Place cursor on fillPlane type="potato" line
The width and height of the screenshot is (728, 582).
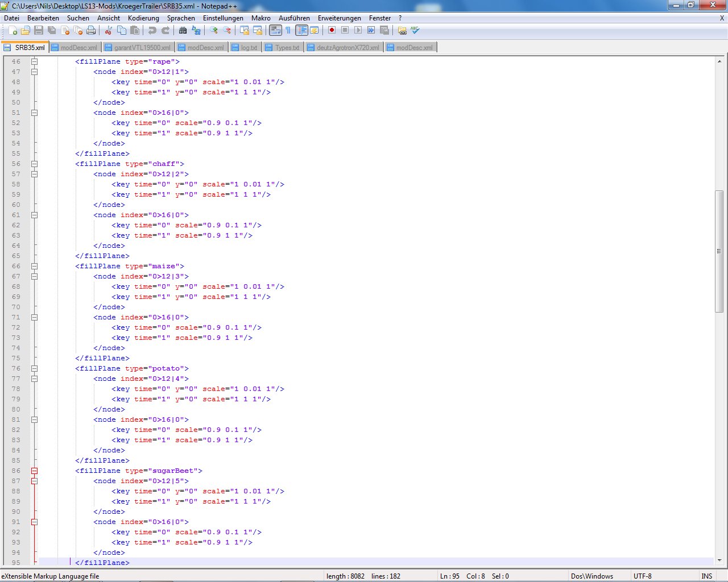coord(132,368)
